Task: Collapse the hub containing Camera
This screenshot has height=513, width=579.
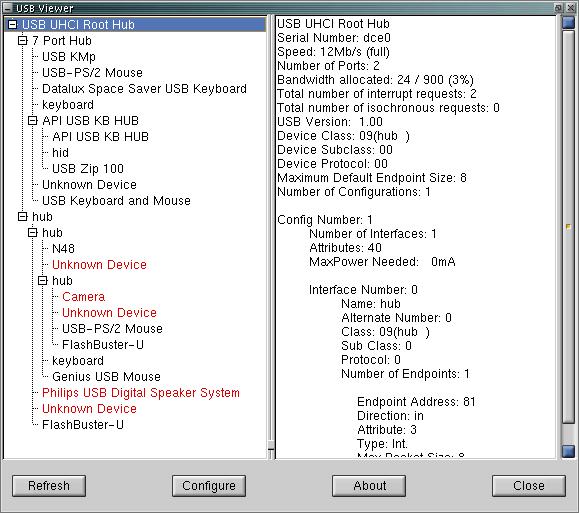Action: [42, 281]
